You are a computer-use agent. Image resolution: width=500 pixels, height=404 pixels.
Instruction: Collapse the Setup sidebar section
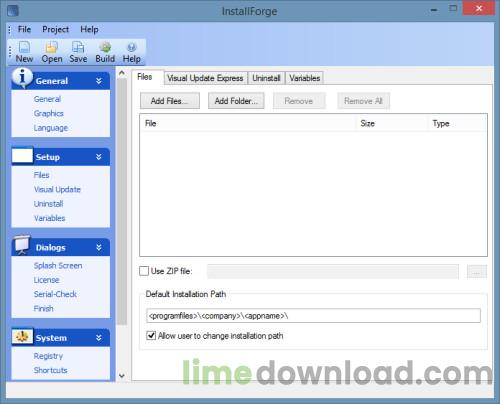point(99,157)
